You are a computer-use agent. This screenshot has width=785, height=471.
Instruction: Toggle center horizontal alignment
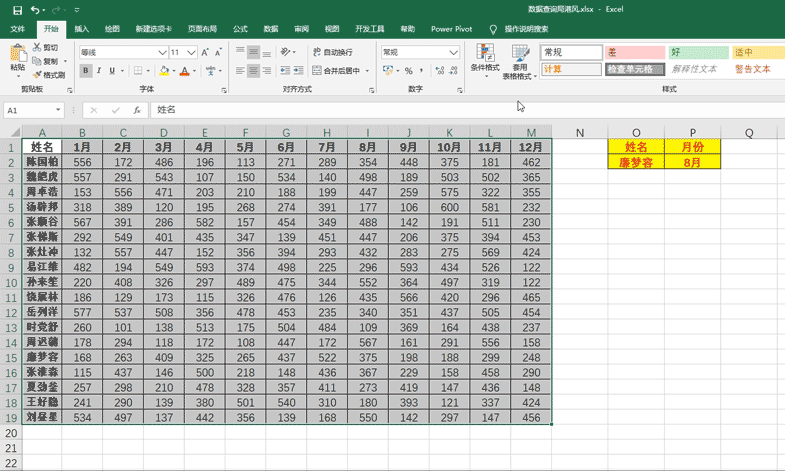click(253, 71)
